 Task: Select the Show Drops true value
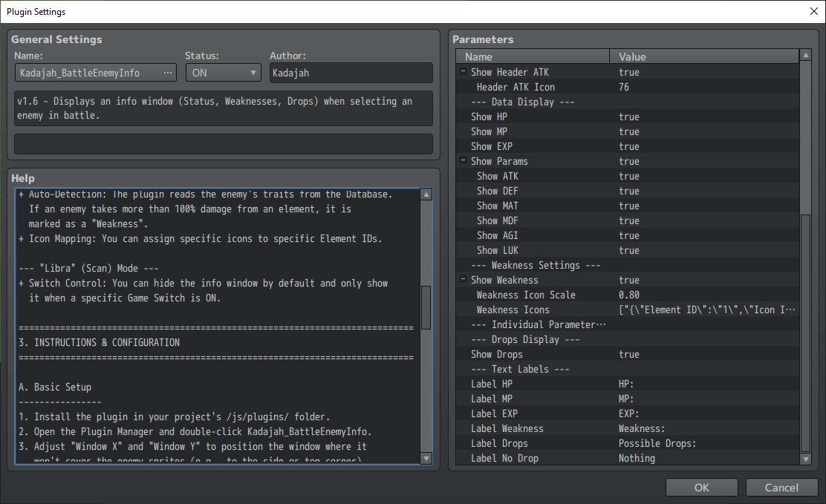pyautogui.click(x=629, y=354)
